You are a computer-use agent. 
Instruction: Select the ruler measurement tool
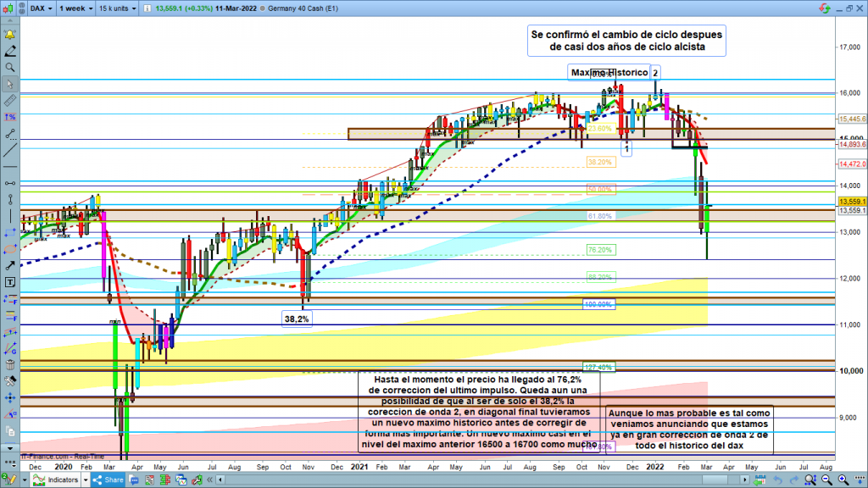[10, 100]
